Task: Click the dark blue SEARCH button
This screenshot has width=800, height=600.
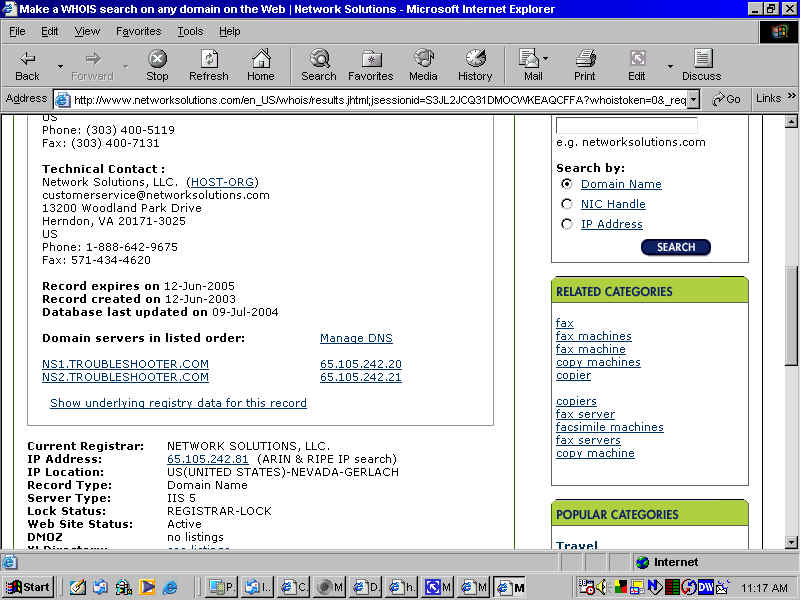Action: 676,247
